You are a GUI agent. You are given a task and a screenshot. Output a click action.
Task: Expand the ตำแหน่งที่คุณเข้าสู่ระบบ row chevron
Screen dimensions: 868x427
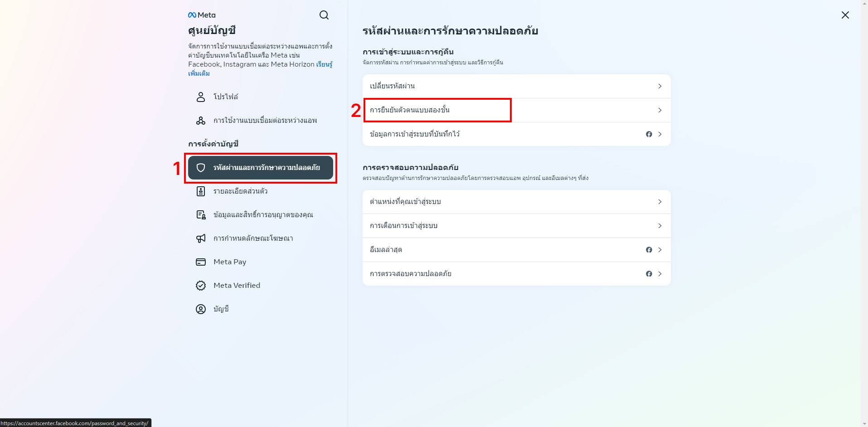coord(660,202)
